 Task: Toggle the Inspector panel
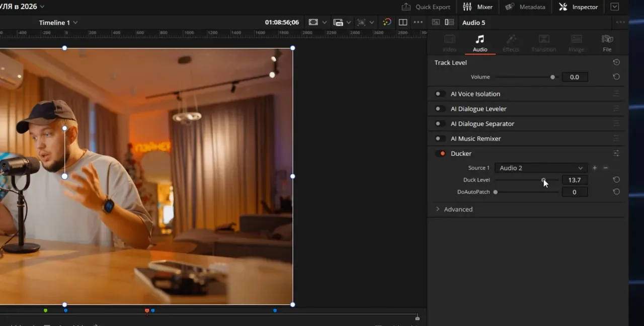pos(579,7)
